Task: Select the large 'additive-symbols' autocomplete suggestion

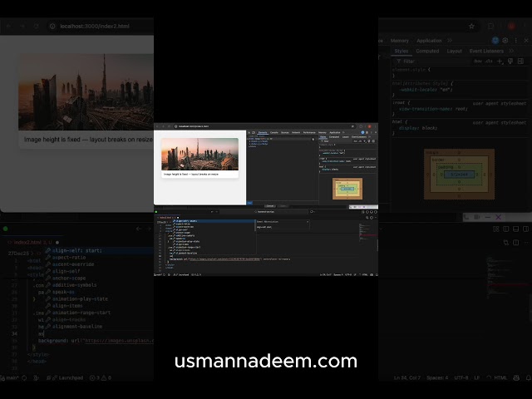Action: (x=74, y=285)
